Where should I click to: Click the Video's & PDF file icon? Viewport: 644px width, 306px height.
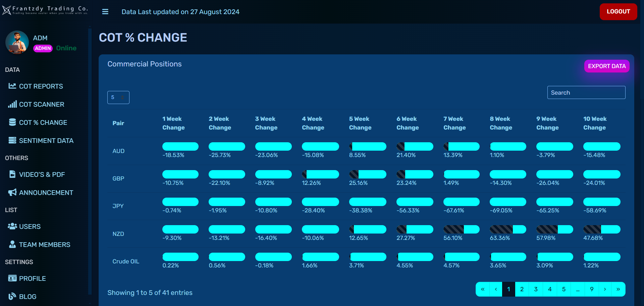[x=12, y=174]
